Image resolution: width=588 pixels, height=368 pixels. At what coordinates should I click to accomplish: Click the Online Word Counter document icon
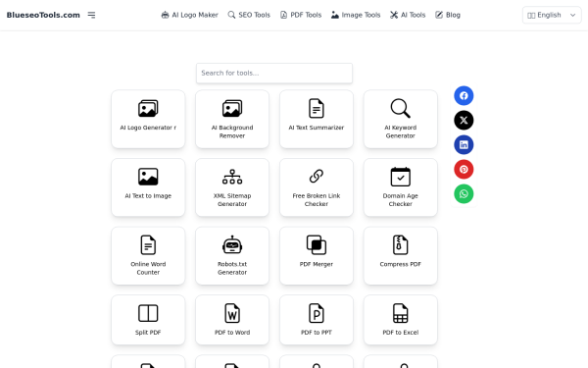click(148, 244)
